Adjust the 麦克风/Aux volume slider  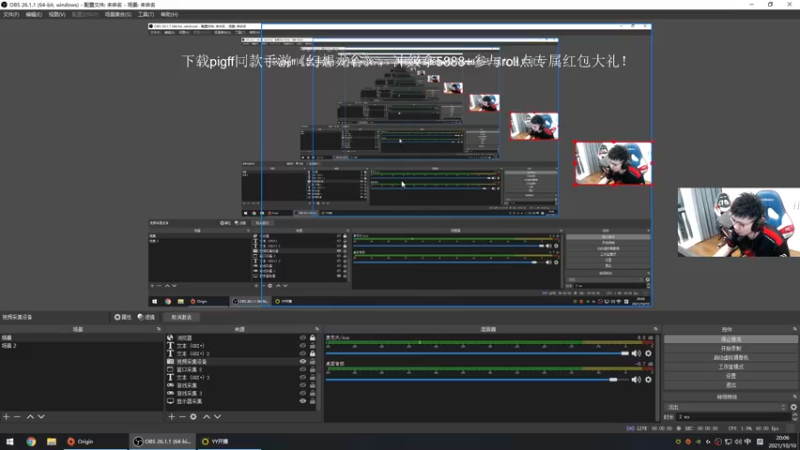[478, 353]
